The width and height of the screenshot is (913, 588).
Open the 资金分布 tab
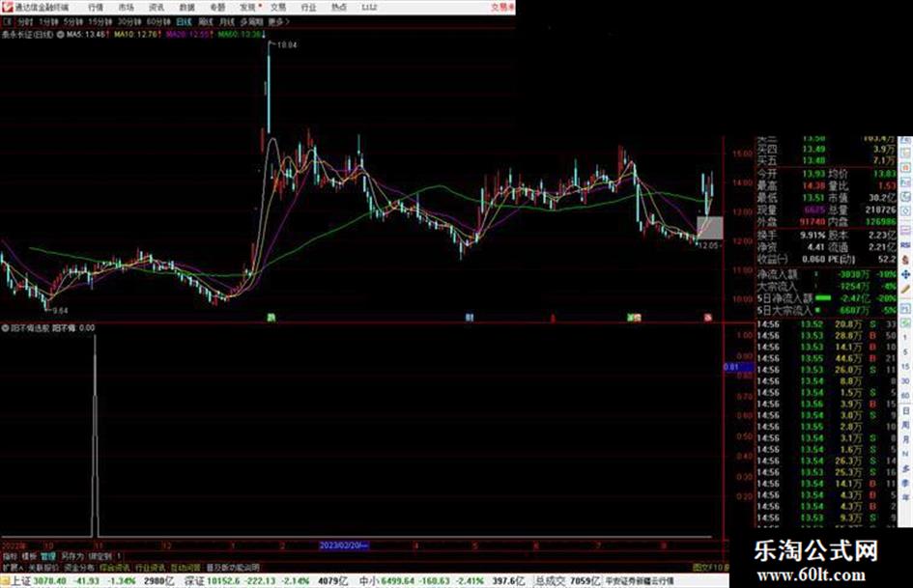(78, 567)
